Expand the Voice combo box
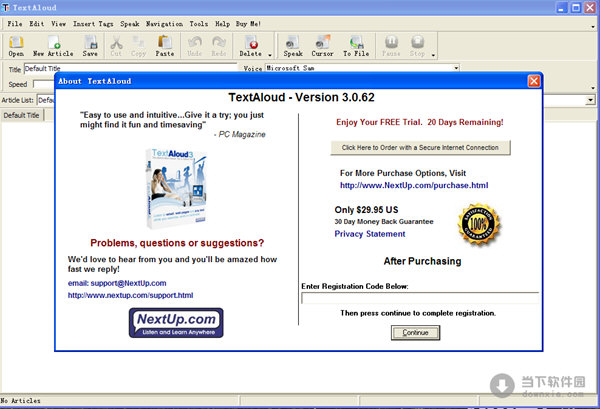 tap(456, 68)
